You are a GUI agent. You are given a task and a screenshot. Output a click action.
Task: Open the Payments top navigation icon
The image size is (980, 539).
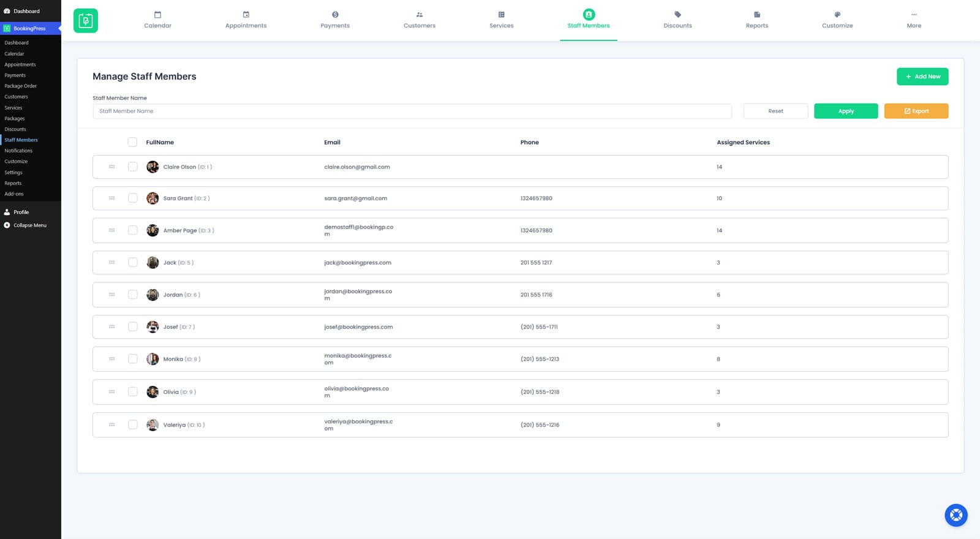click(x=335, y=15)
